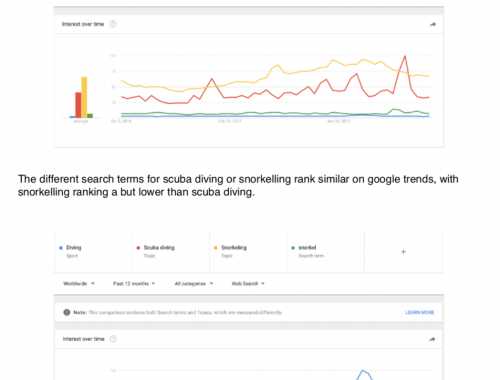Click the blue dot beside Diving
This screenshot has width=500, height=380.
(61, 248)
